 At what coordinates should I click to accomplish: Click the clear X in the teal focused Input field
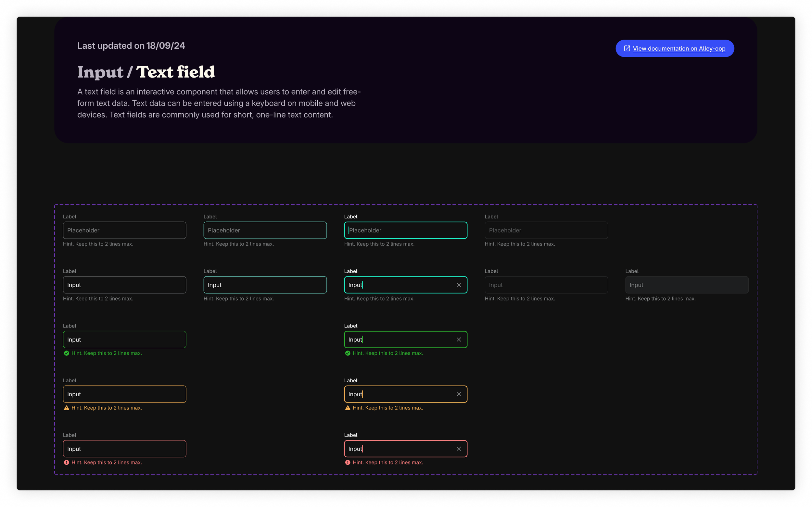[459, 285]
